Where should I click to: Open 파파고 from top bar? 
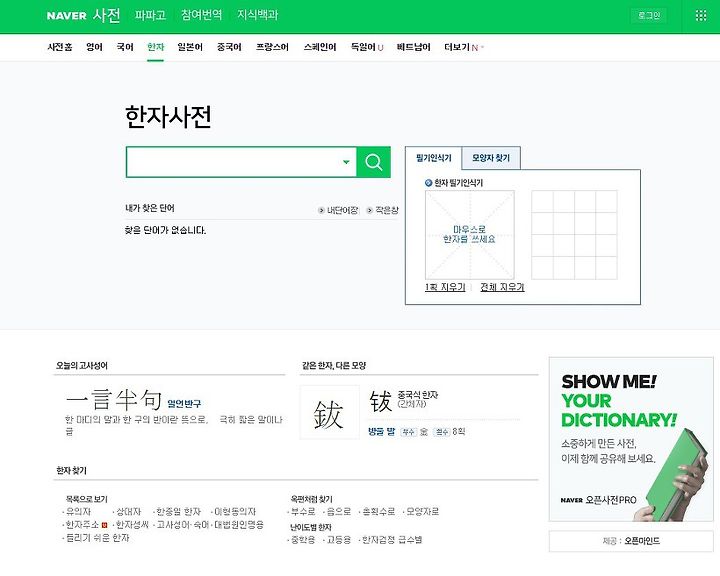coord(151,15)
